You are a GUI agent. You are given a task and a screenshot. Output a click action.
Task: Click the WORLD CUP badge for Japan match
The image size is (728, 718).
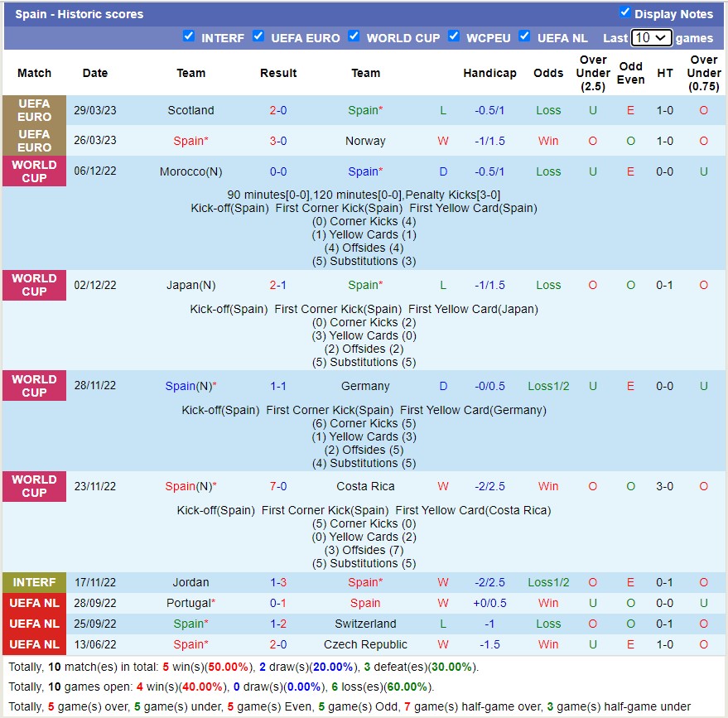[34, 285]
